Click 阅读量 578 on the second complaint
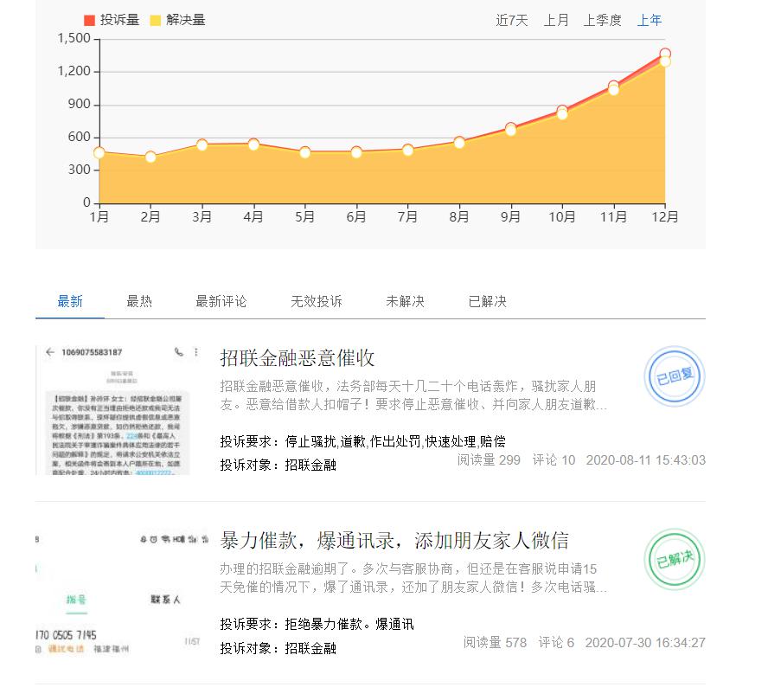 click(495, 642)
